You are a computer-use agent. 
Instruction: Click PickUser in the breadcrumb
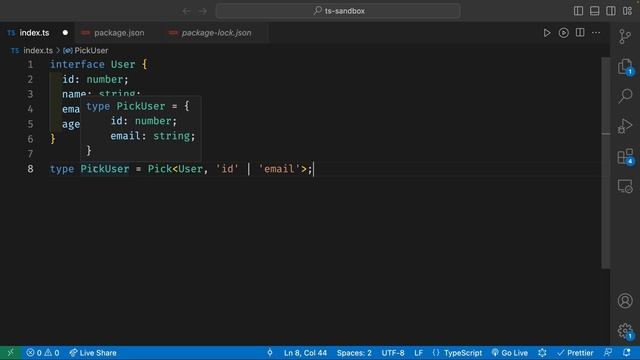(x=91, y=50)
